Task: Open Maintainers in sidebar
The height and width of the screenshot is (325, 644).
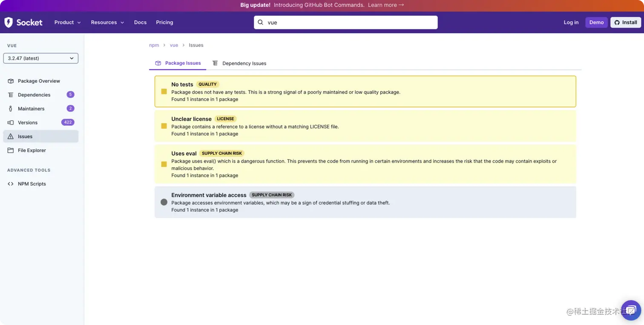Action: pos(41,109)
